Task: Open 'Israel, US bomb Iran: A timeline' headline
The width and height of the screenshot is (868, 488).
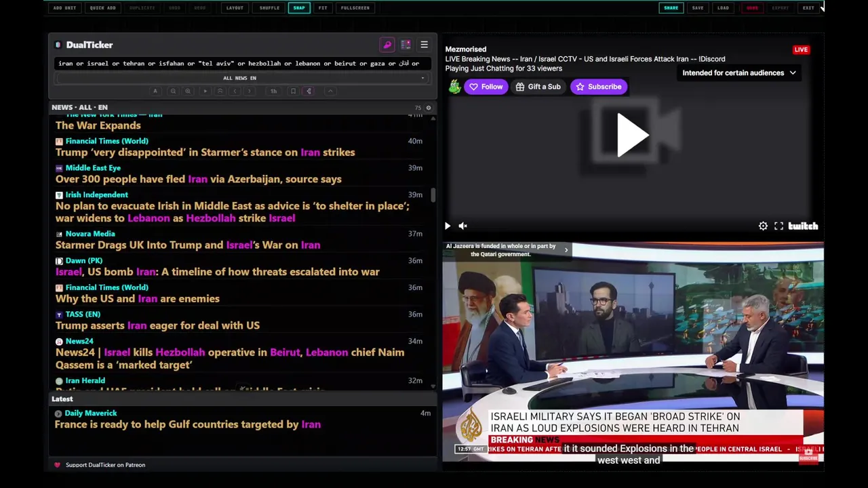Action: 217,272
